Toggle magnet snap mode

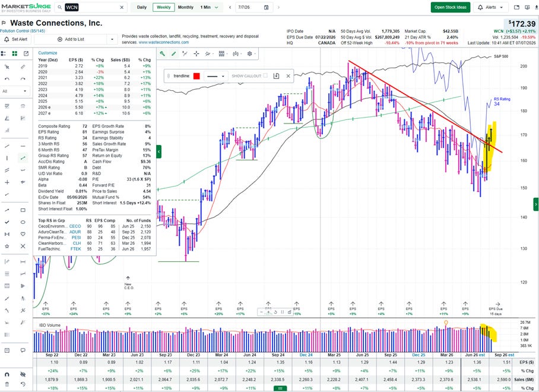pos(7,374)
